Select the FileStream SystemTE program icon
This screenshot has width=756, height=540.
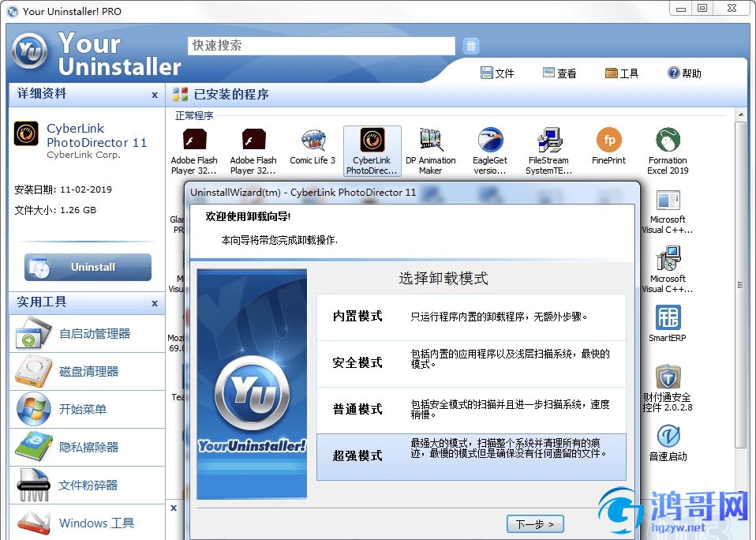(x=549, y=140)
